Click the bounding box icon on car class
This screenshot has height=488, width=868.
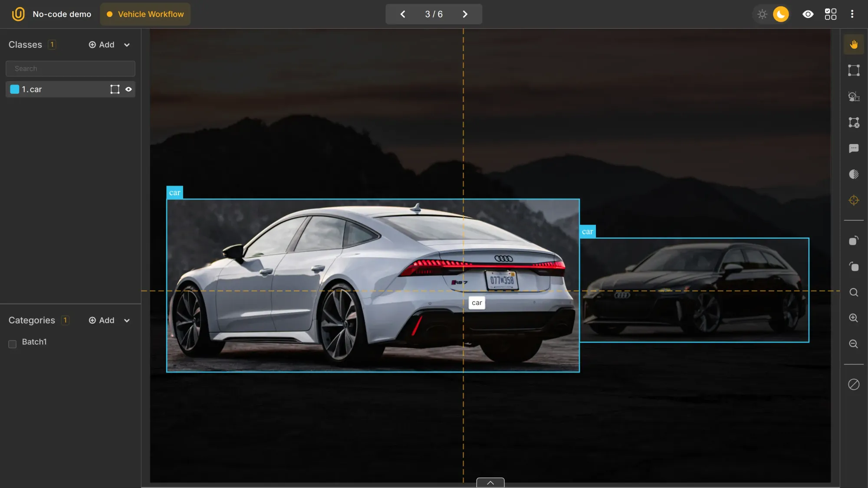[x=115, y=89]
